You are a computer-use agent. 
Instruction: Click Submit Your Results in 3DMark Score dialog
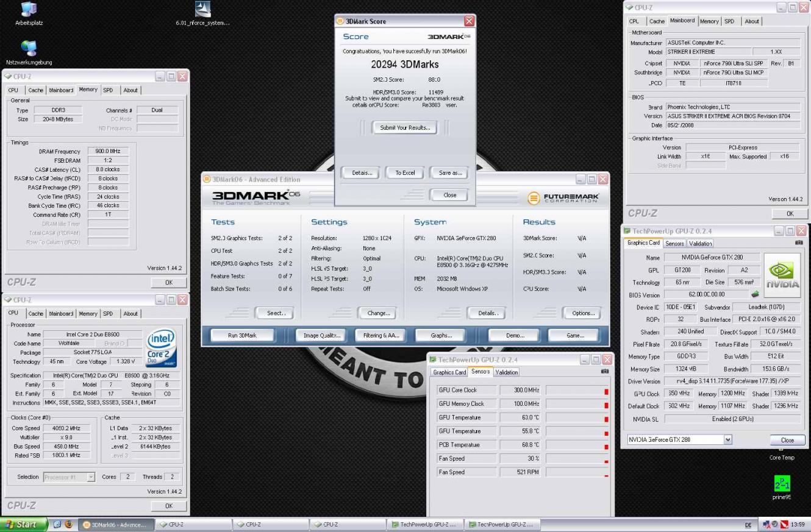(405, 128)
